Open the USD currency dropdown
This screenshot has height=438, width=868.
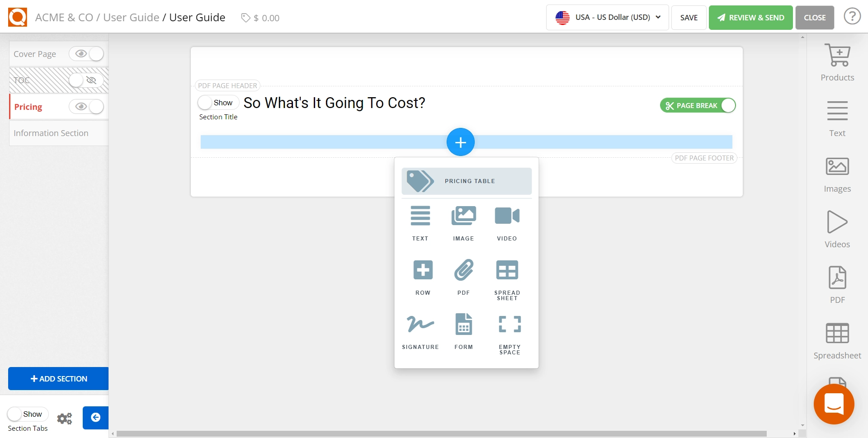tap(607, 18)
